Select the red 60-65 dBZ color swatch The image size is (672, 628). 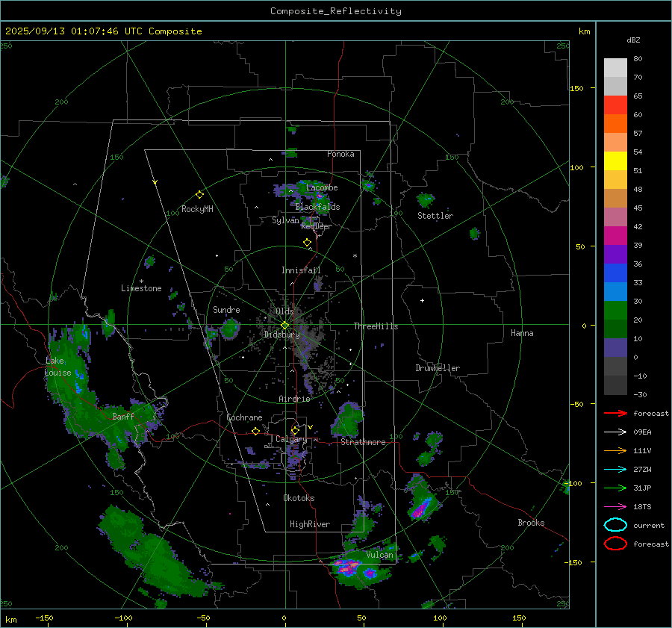click(x=615, y=105)
